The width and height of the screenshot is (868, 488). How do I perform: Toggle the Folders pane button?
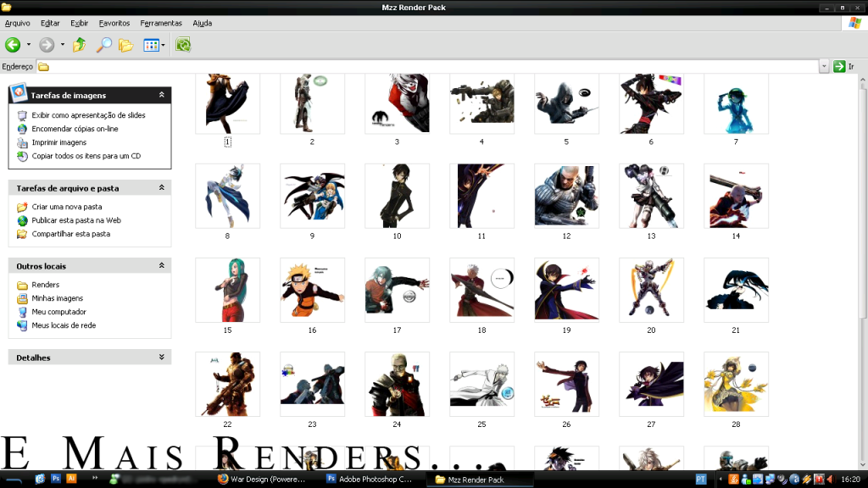click(x=126, y=45)
